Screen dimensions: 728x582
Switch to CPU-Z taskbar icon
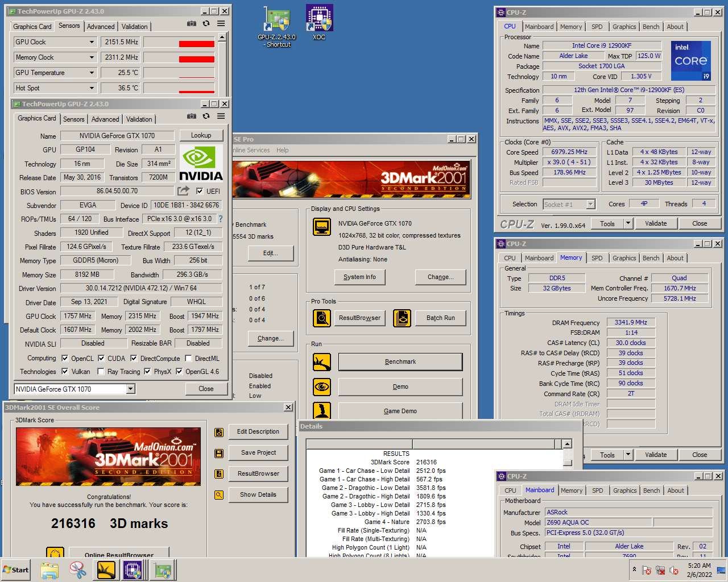(x=133, y=569)
